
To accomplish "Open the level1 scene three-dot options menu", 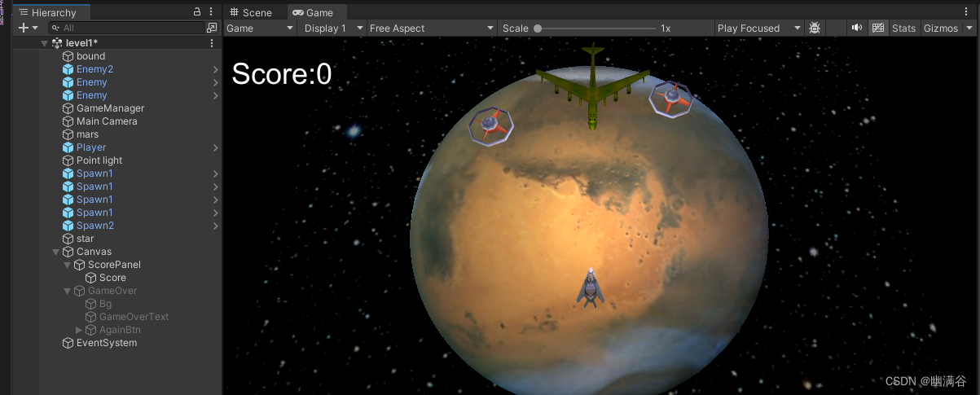I will 212,43.
